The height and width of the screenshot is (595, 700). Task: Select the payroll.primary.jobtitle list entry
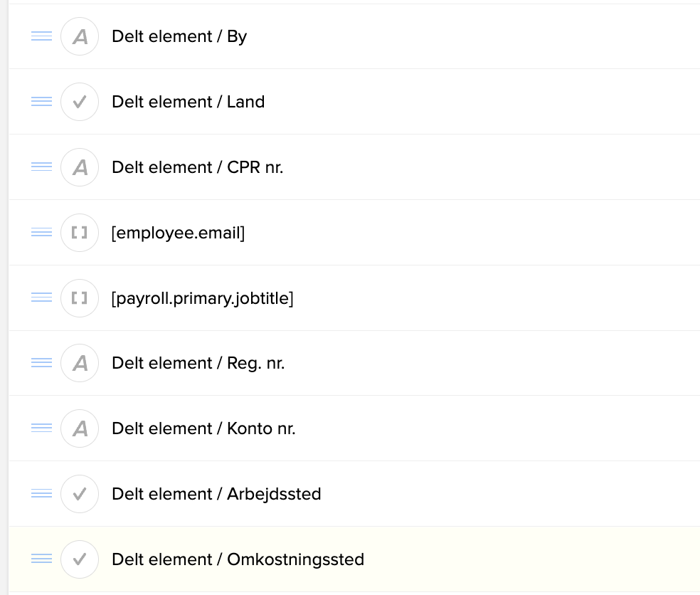pos(203,297)
